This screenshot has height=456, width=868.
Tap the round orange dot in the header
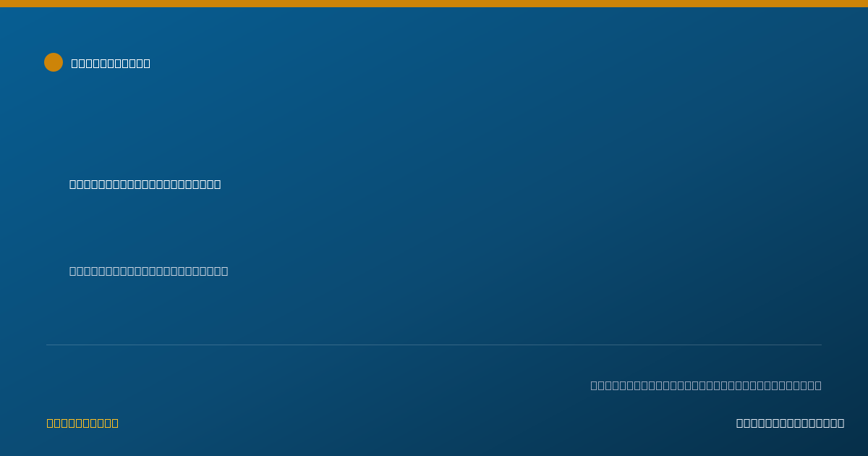pyautogui.click(x=54, y=62)
